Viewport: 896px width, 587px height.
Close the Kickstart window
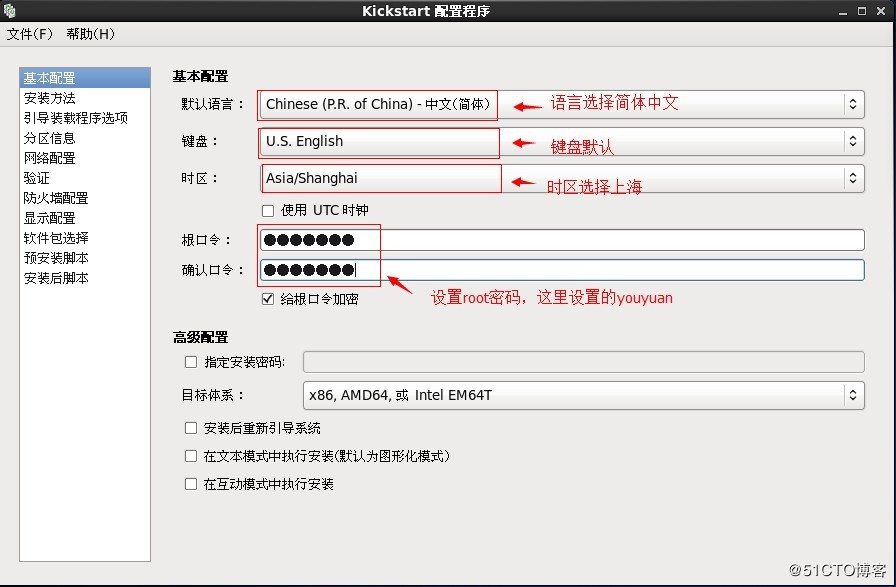click(x=881, y=11)
